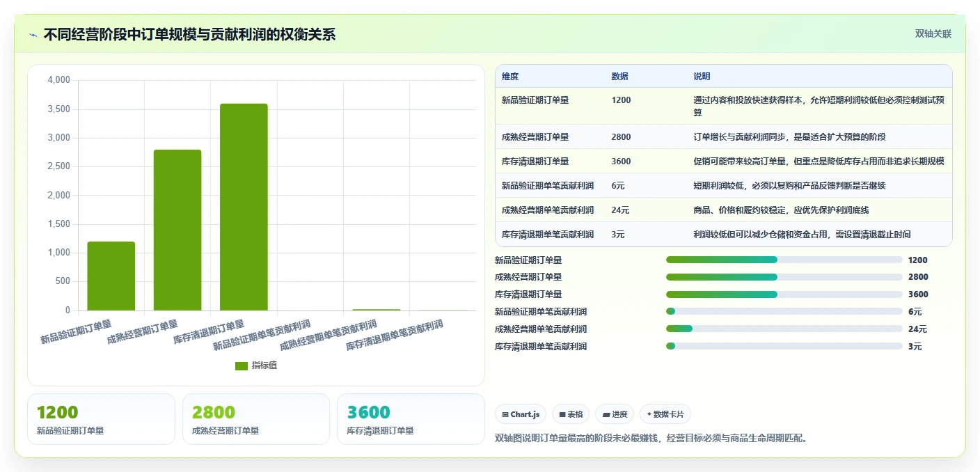Image resolution: width=980 pixels, height=472 pixels.
Task: Click the footer note starting 双轴图说明
Action: [x=651, y=439]
